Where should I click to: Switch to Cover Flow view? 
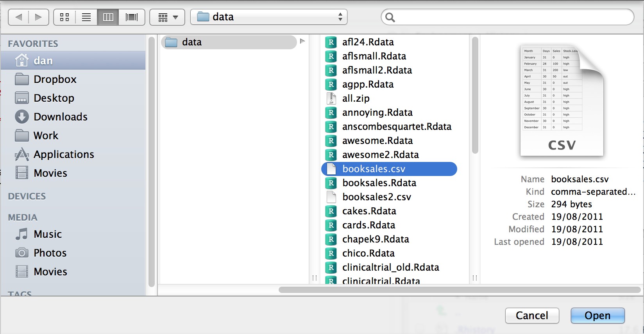tap(132, 17)
